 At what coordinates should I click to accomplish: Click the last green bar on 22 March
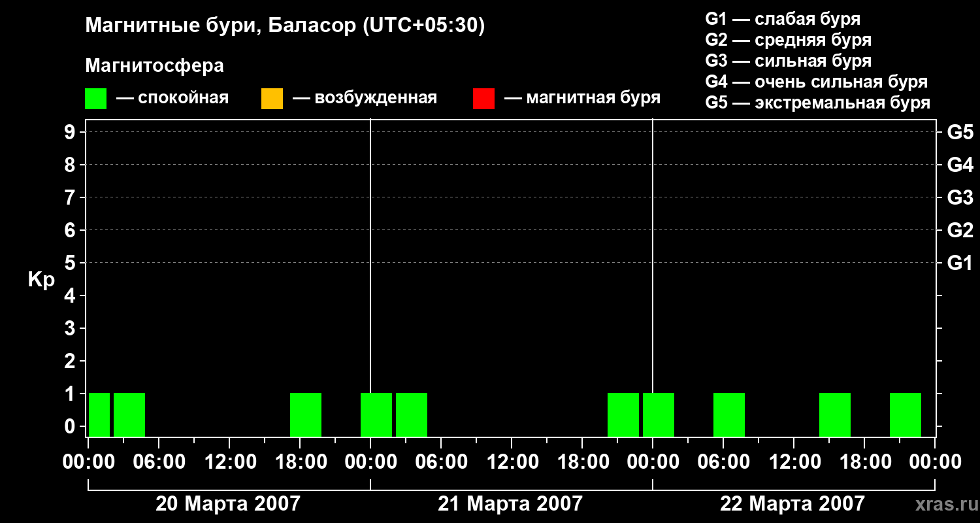(x=906, y=414)
